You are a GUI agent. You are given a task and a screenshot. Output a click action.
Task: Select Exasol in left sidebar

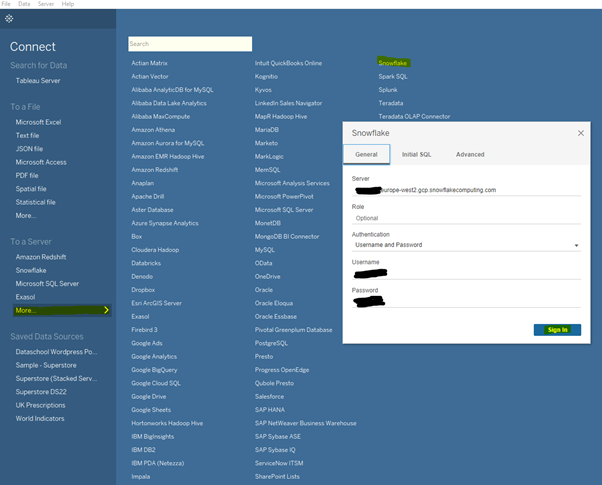(25, 297)
